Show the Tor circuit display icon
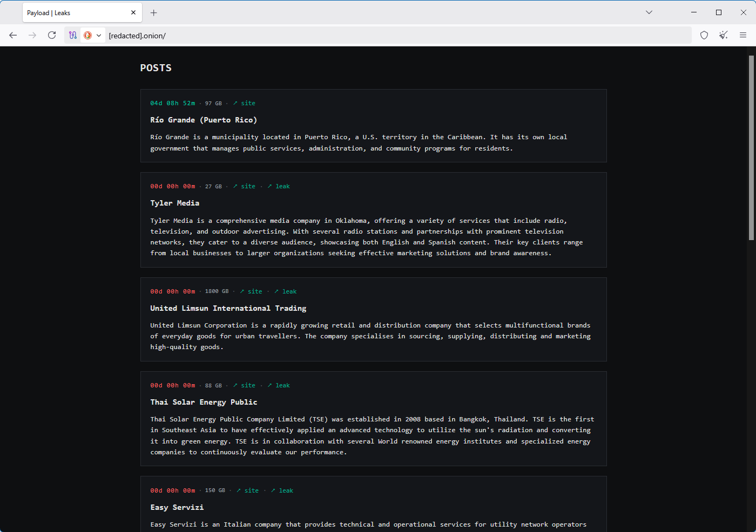This screenshot has height=532, width=756. pos(73,36)
